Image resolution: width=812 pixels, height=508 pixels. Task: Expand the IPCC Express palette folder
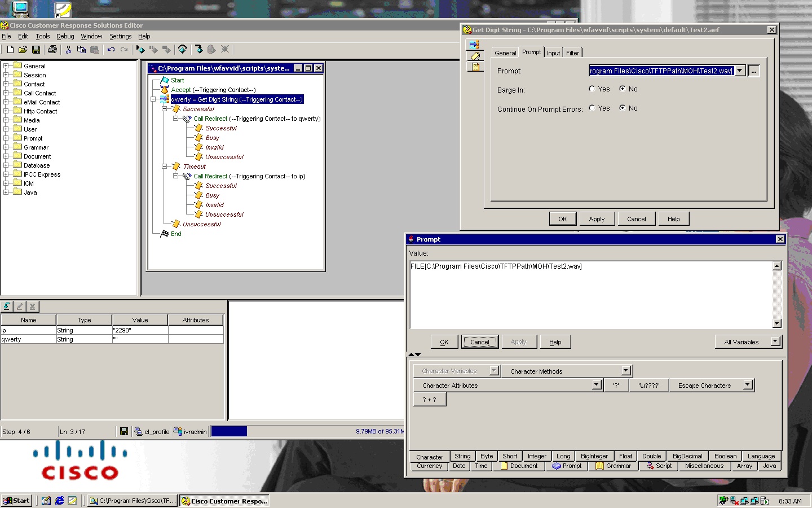coord(6,174)
